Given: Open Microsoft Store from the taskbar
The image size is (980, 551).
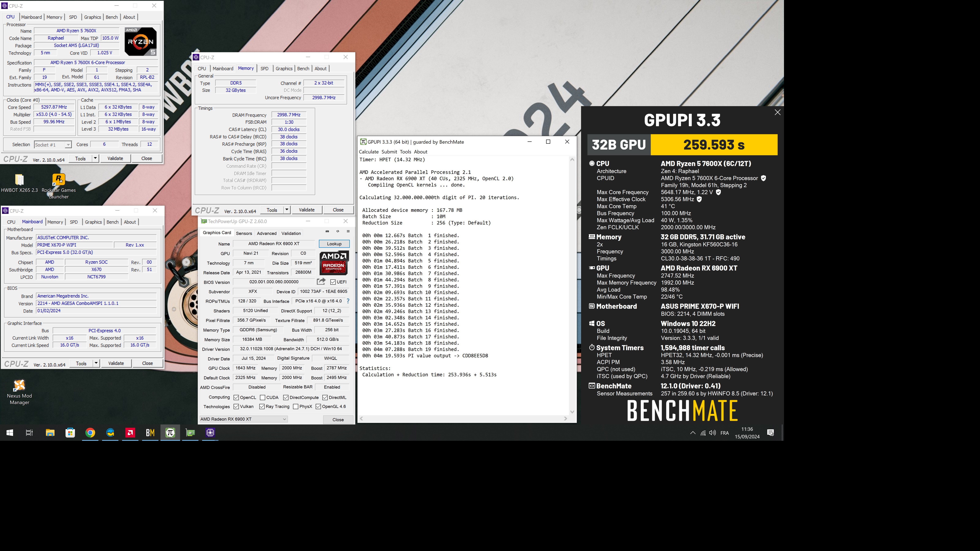Looking at the screenshot, I should [x=70, y=432].
